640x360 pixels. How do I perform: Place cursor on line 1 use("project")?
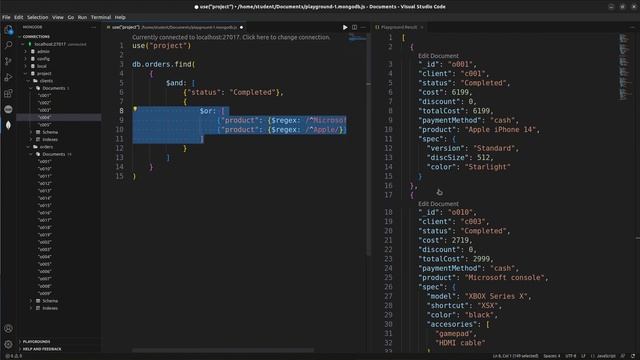click(x=162, y=46)
